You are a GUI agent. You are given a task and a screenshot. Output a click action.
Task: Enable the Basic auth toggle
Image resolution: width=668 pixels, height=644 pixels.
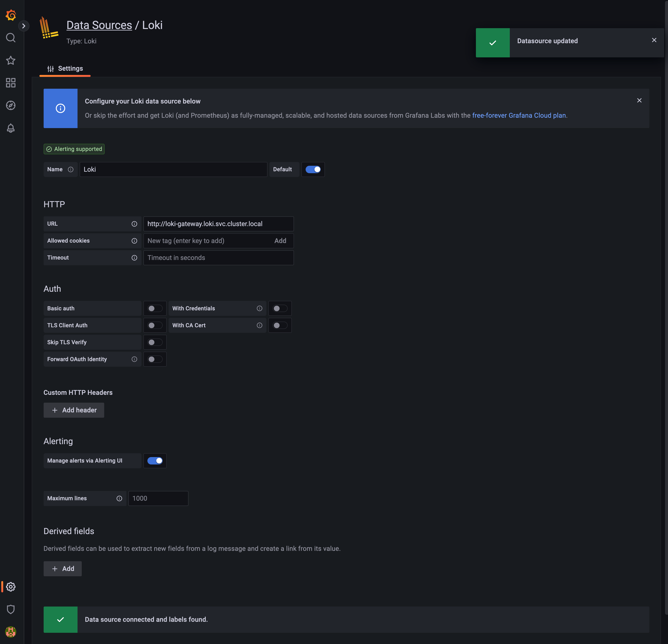point(155,308)
